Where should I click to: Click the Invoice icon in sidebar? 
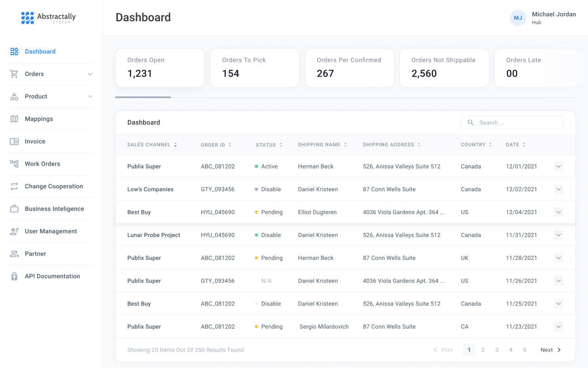(x=14, y=142)
